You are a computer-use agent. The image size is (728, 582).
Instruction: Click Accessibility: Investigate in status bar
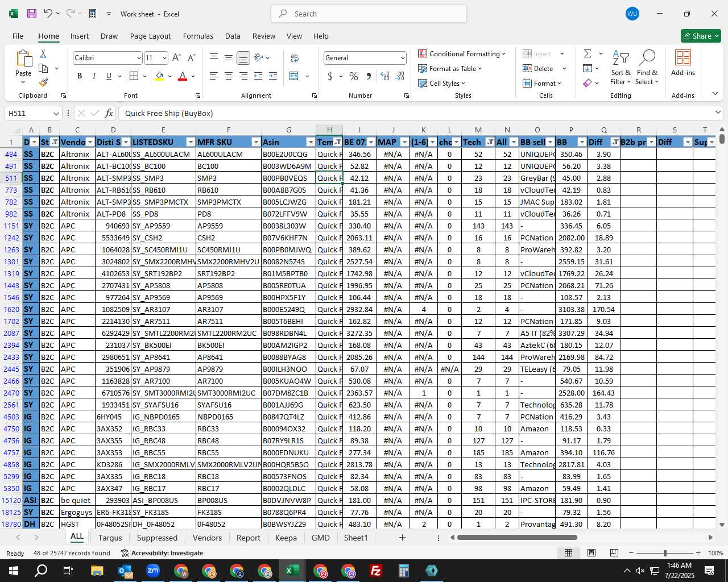162,553
